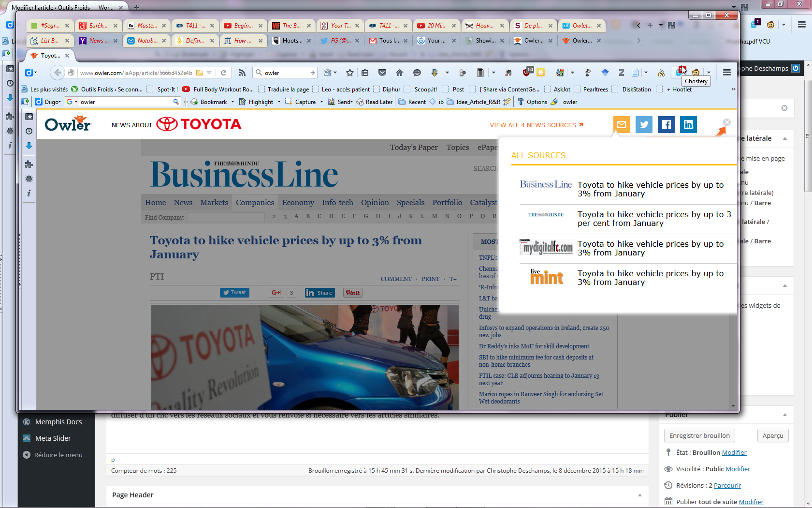
Task: Open BusinessLine Markets menu
Action: (x=214, y=203)
